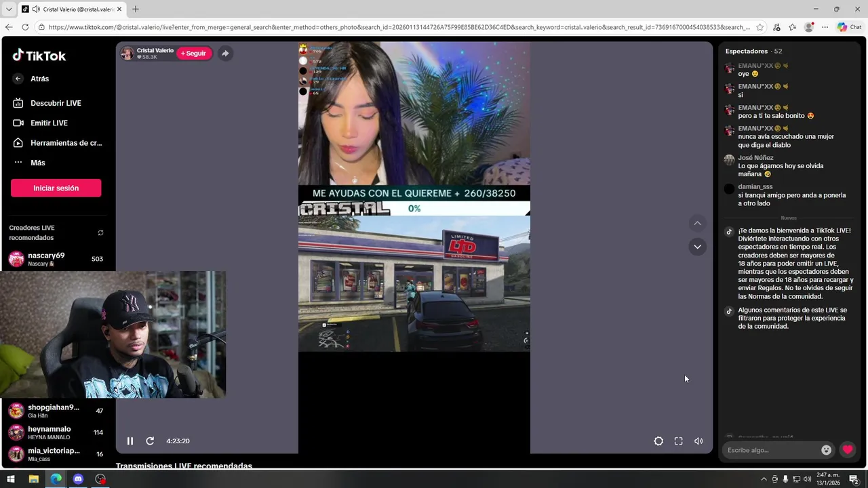Viewport: 868px width, 488px height.
Task: Pause the live stream
Action: click(x=130, y=441)
